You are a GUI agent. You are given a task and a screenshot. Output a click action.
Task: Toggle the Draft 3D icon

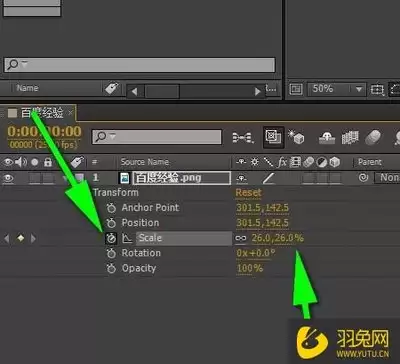296,137
